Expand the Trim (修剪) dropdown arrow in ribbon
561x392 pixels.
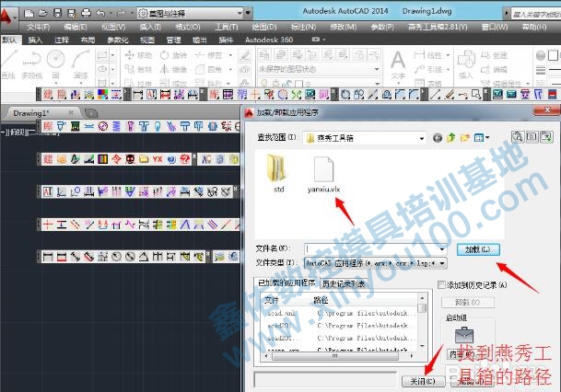click(x=230, y=55)
